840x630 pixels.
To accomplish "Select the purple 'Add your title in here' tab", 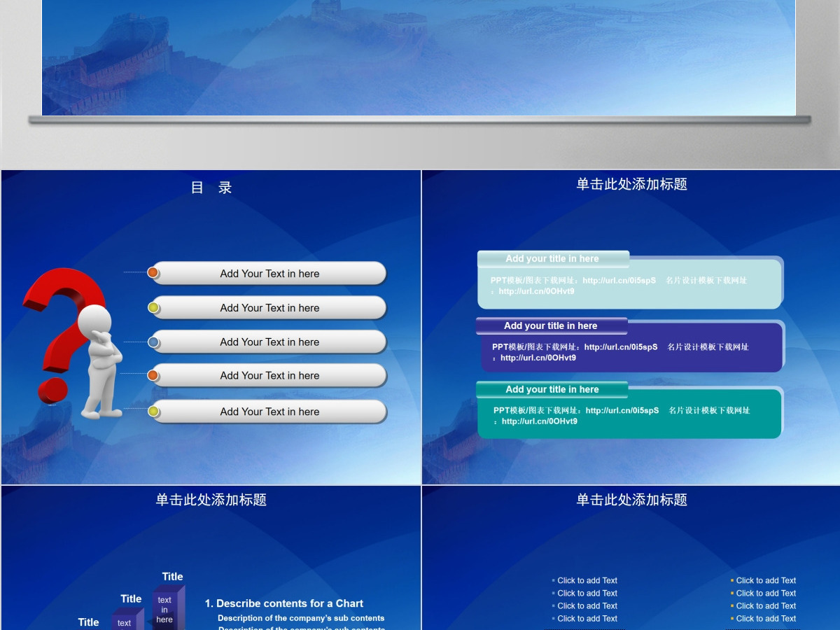I will 552,326.
